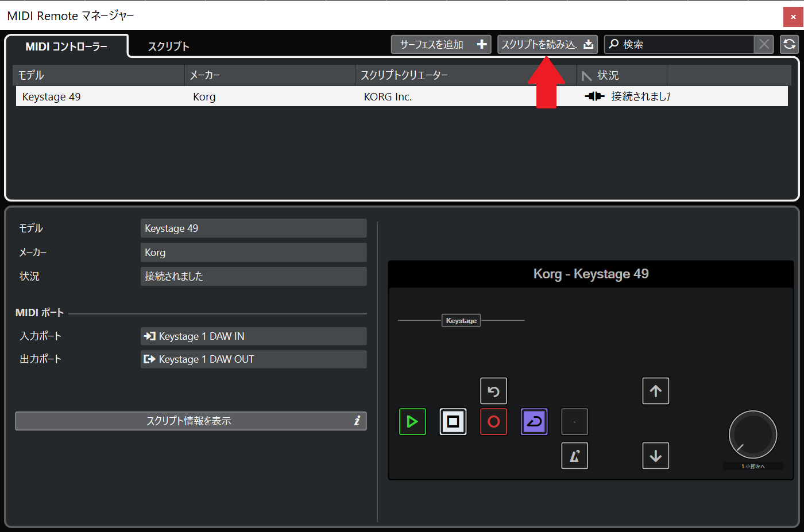The height and width of the screenshot is (532, 804).
Task: Click the green play button on surface
Action: coord(412,422)
